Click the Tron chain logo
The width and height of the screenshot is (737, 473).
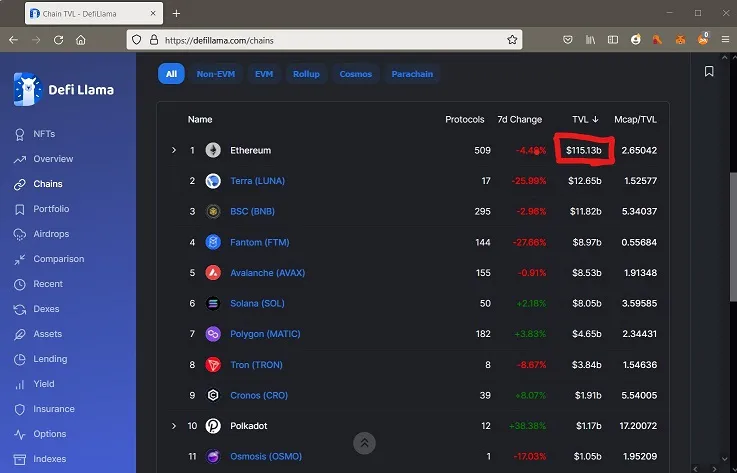tap(213, 365)
